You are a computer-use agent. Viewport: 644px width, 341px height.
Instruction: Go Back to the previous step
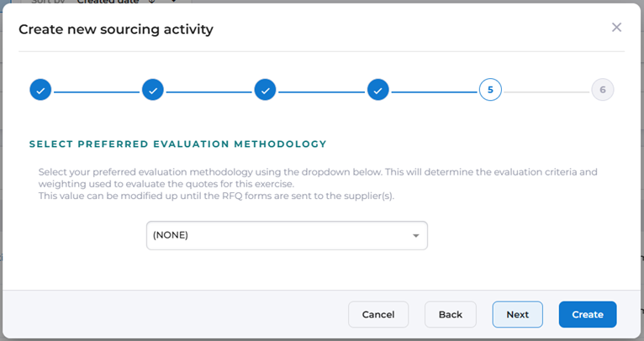(x=451, y=314)
